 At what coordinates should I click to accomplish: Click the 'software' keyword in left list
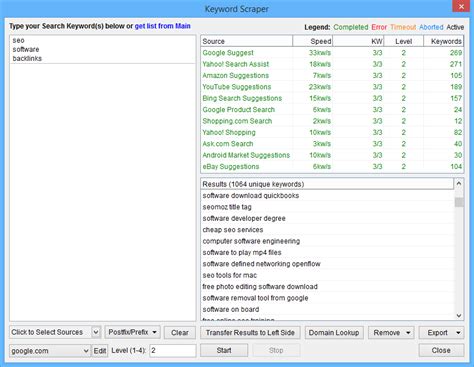point(26,49)
